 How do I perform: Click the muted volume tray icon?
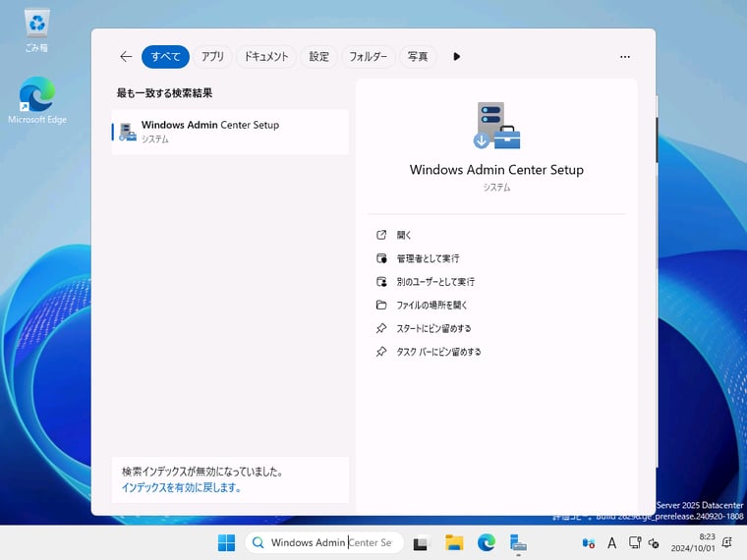coord(654,543)
